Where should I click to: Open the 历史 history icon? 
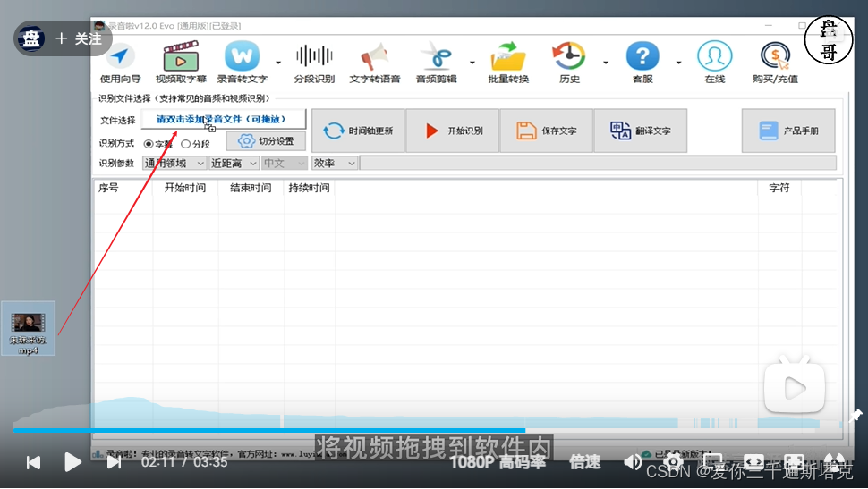[x=569, y=63]
